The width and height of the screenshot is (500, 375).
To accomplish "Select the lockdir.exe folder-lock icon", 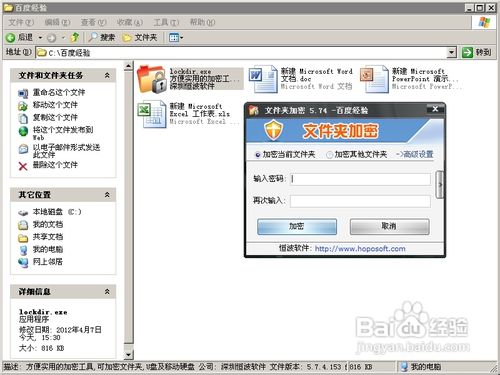I will click(151, 79).
